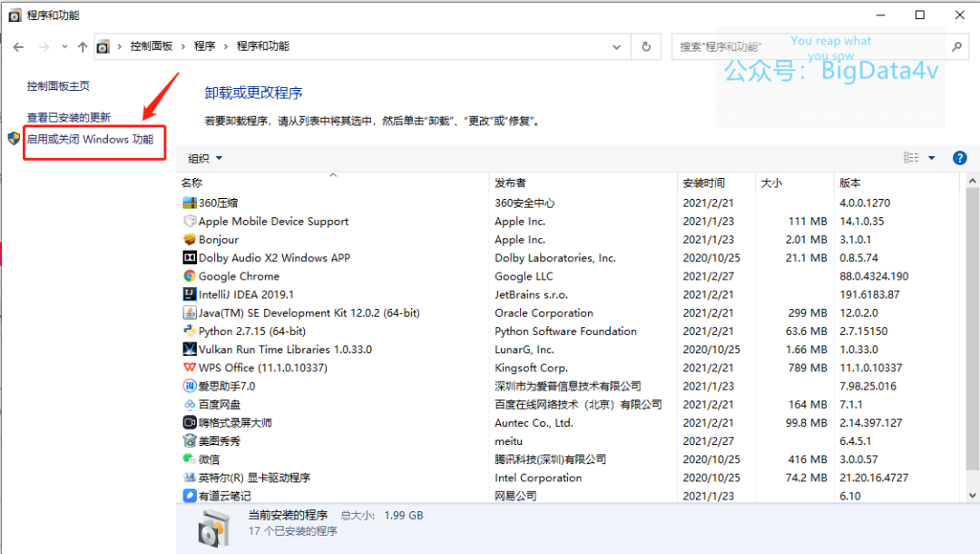This screenshot has width=980, height=554.
Task: Expand chevron before 控制面板 in breadcrumb
Action: pyautogui.click(x=120, y=47)
